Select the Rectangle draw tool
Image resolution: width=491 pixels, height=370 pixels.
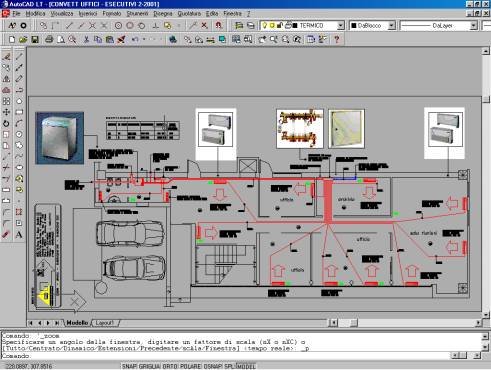point(19,112)
